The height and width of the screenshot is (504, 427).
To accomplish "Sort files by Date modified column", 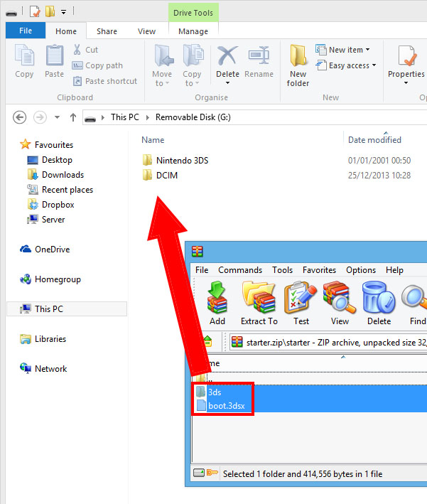I will [374, 140].
